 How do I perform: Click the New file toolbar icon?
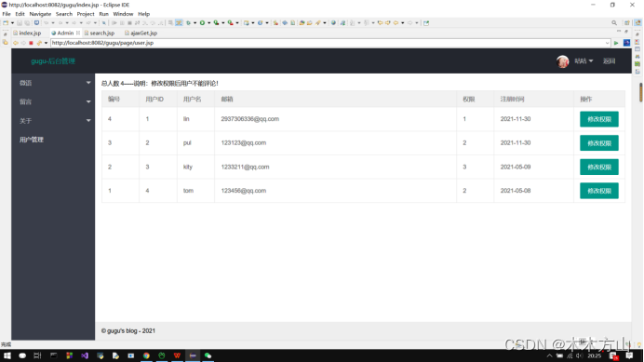6,23
